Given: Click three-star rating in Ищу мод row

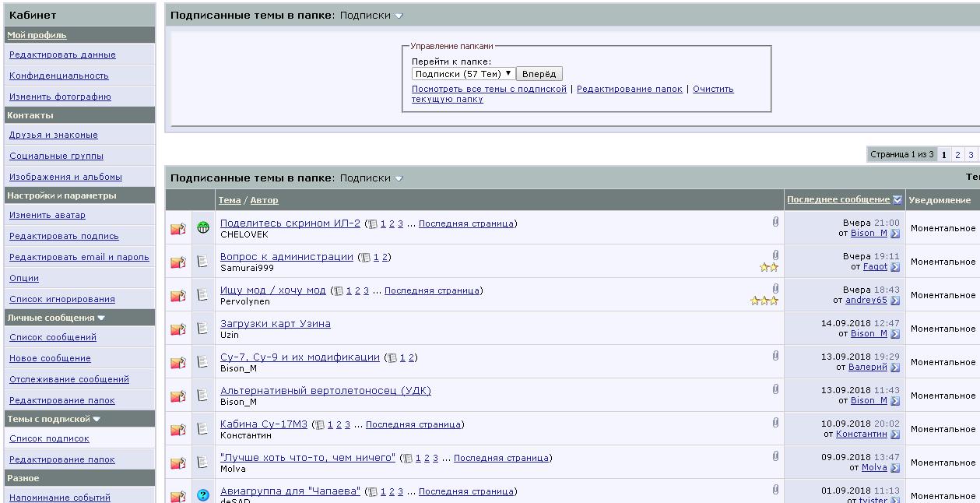Looking at the screenshot, I should pyautogui.click(x=764, y=301).
